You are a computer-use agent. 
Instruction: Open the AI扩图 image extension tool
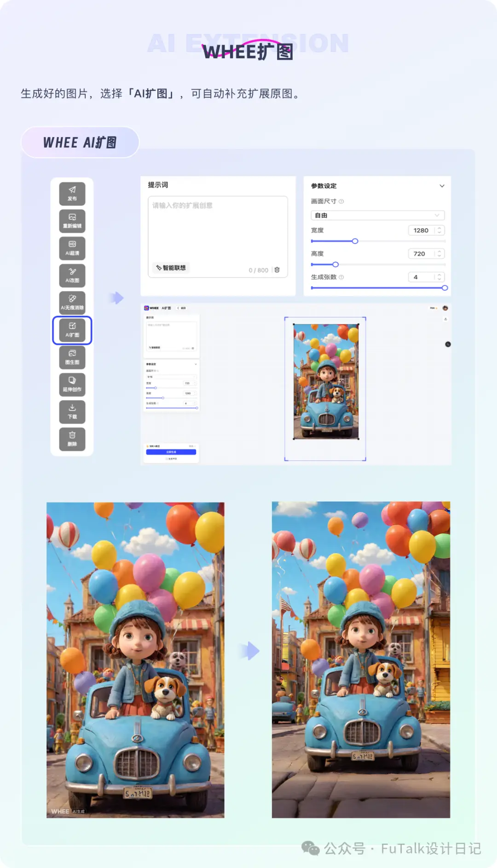72,330
